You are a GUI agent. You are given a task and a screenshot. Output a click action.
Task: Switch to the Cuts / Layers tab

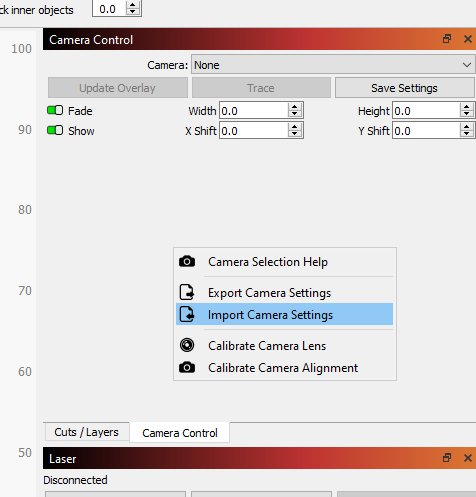pos(86,432)
